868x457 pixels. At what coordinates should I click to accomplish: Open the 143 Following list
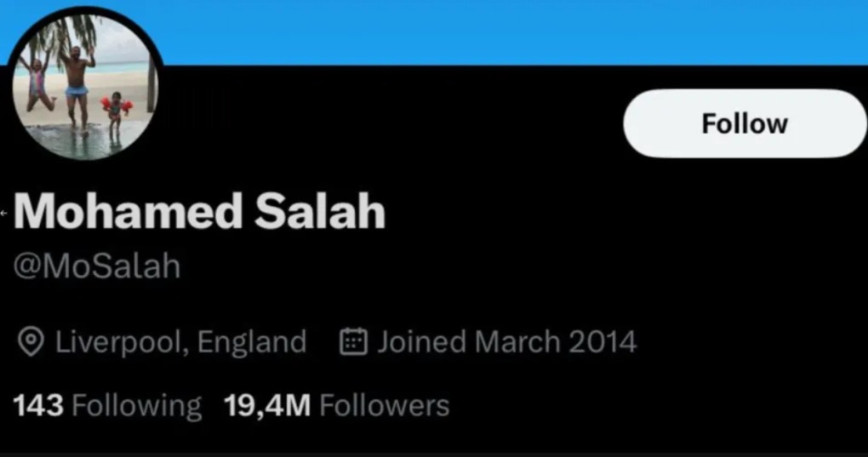pos(107,406)
